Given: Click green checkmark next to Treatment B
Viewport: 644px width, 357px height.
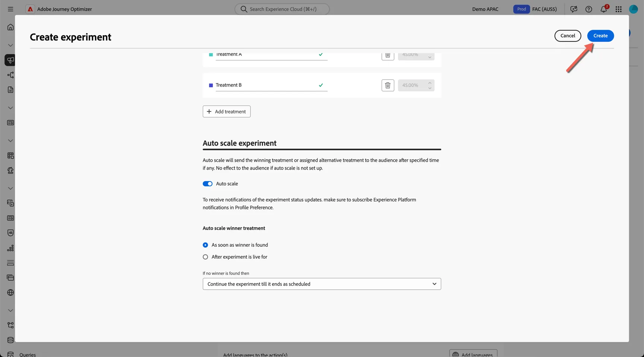Looking at the screenshot, I should [x=321, y=85].
